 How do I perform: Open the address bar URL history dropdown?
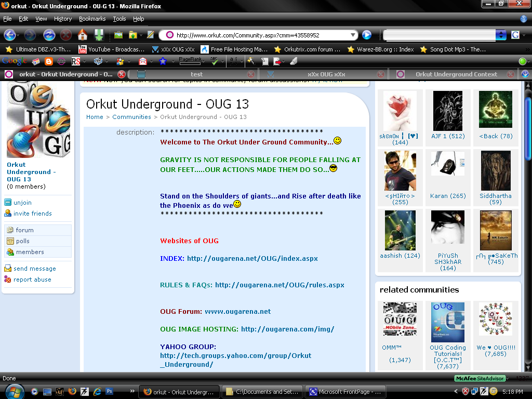(x=353, y=35)
